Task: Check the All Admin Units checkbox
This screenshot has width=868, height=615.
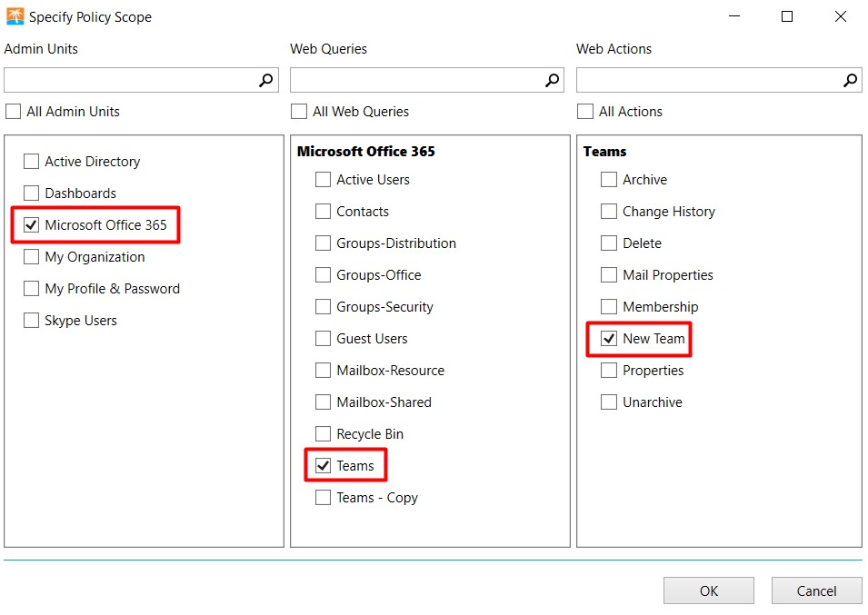Action: (x=13, y=112)
